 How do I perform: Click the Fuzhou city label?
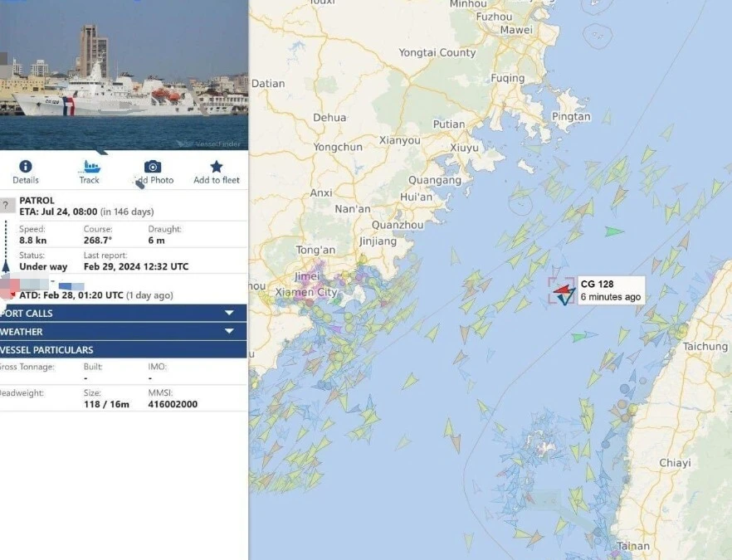494,17
